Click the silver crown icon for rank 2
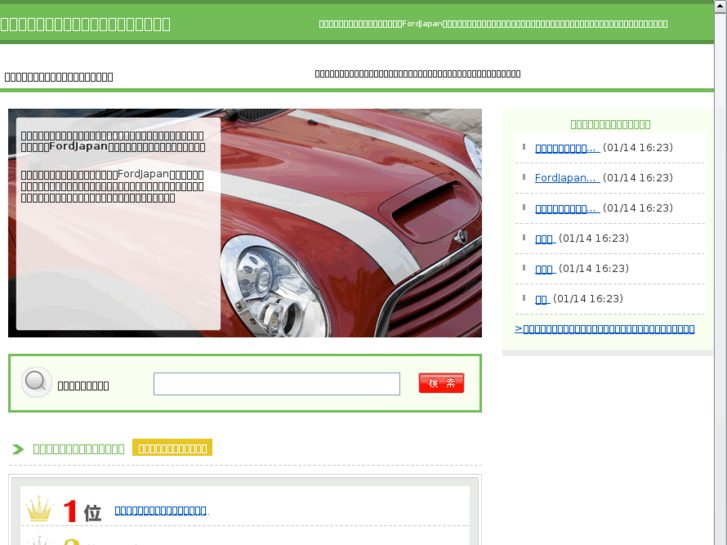The width and height of the screenshot is (727, 545). pyautogui.click(x=39, y=541)
